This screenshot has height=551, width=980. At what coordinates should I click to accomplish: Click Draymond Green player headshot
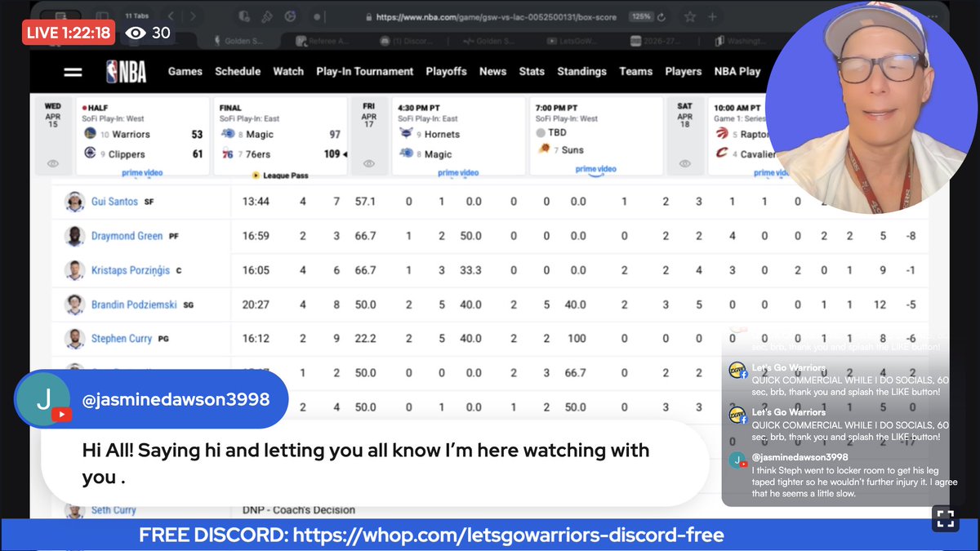point(75,236)
